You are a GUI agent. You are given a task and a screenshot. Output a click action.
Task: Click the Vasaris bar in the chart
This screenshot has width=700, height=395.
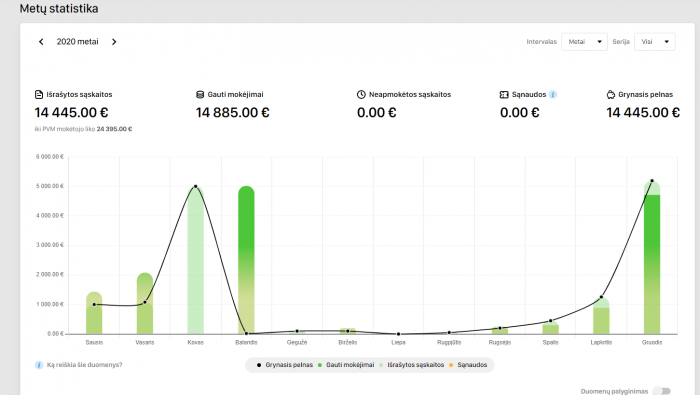pyautogui.click(x=145, y=304)
